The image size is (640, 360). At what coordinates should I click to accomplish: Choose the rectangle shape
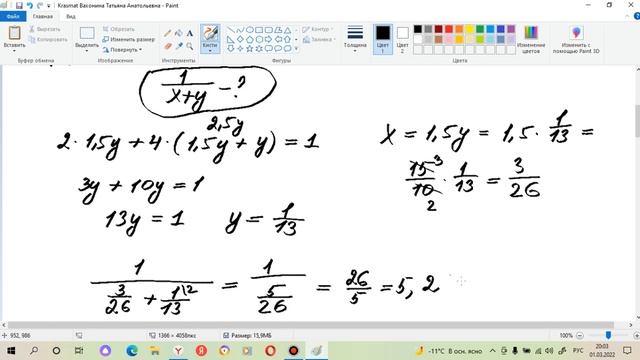259,30
